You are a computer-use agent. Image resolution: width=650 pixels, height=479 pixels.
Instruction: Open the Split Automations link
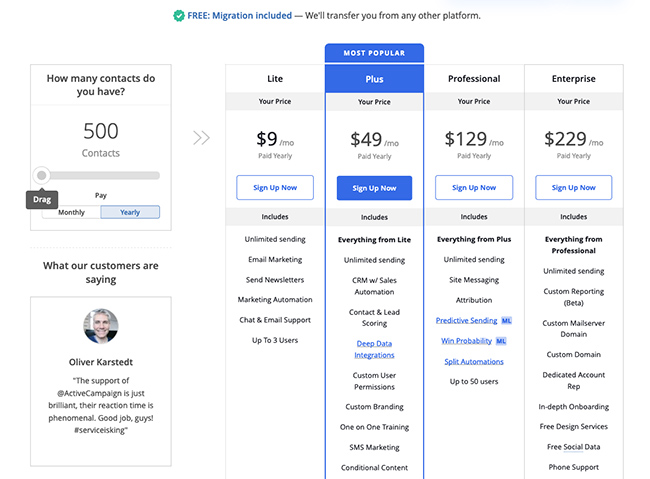coord(474,361)
